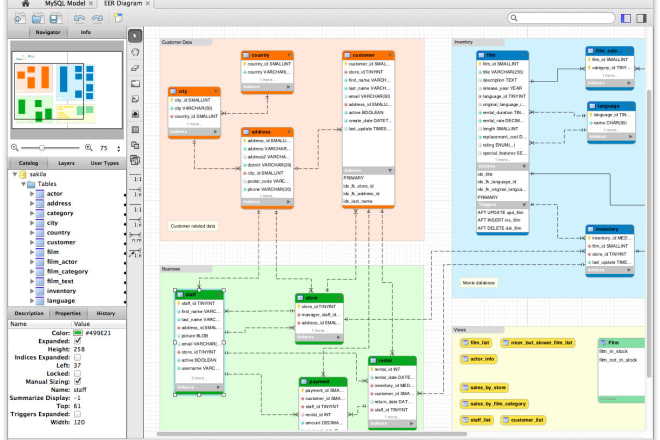Screen dimensions: 660x440
Task: Switch to the EER Diagram tab
Action: click(x=123, y=3)
